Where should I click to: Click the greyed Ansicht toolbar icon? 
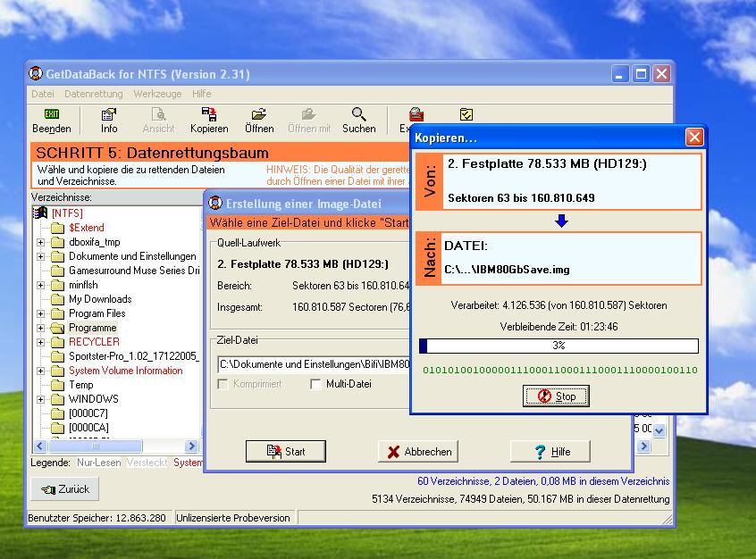159,114
